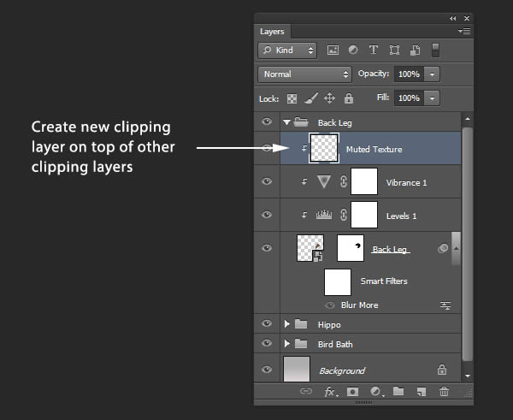Viewport: 513px width, 420px height.
Task: Toggle visibility of Levels 1 layer
Action: 267,215
